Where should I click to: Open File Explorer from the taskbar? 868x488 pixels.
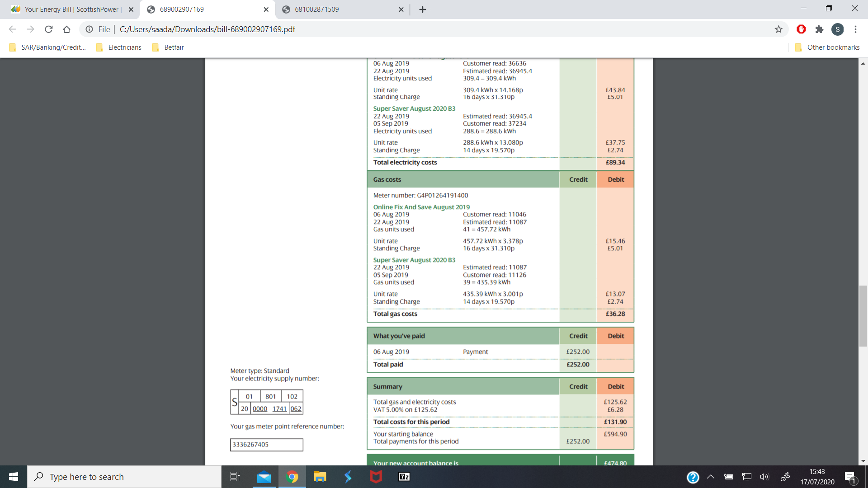pos(320,477)
